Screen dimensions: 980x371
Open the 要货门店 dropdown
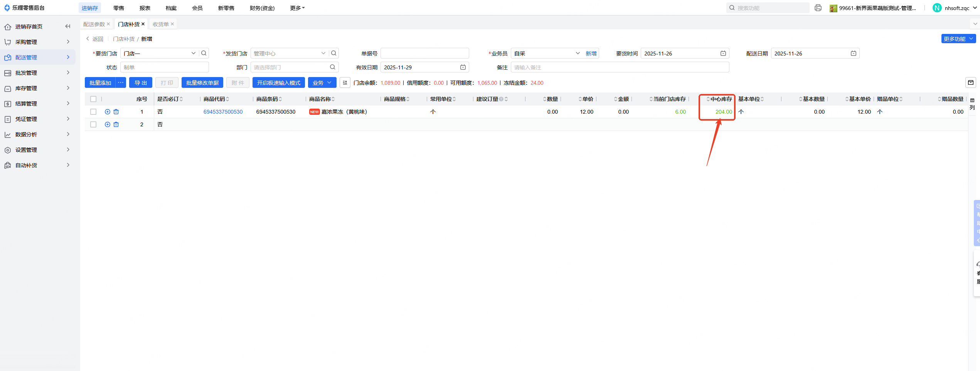(193, 53)
